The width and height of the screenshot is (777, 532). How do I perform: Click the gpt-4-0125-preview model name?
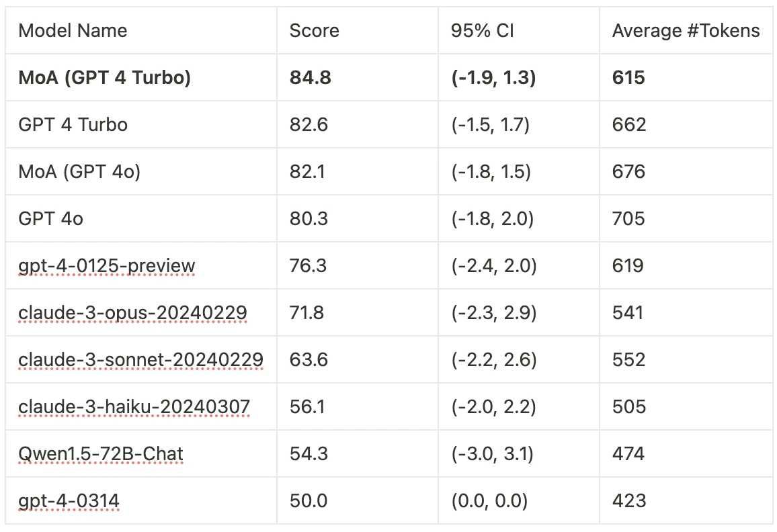tap(106, 266)
